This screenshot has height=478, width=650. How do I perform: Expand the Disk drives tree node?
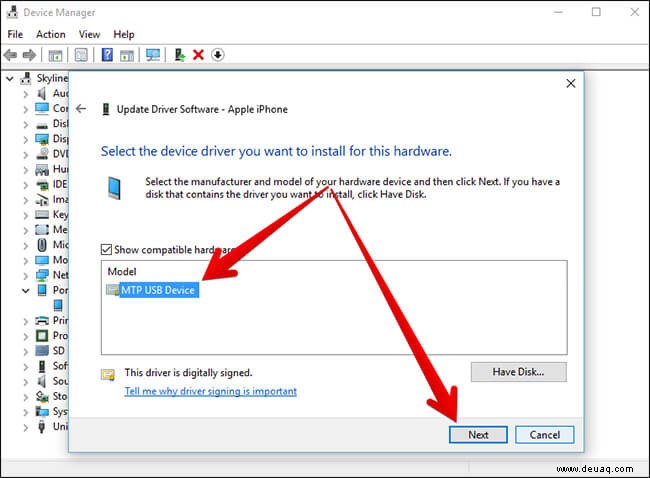(26, 124)
